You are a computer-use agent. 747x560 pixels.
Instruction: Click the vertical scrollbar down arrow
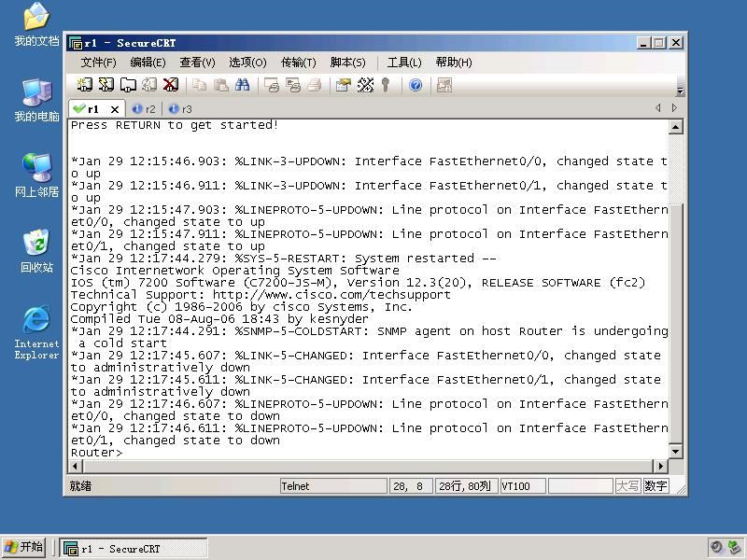tap(675, 451)
